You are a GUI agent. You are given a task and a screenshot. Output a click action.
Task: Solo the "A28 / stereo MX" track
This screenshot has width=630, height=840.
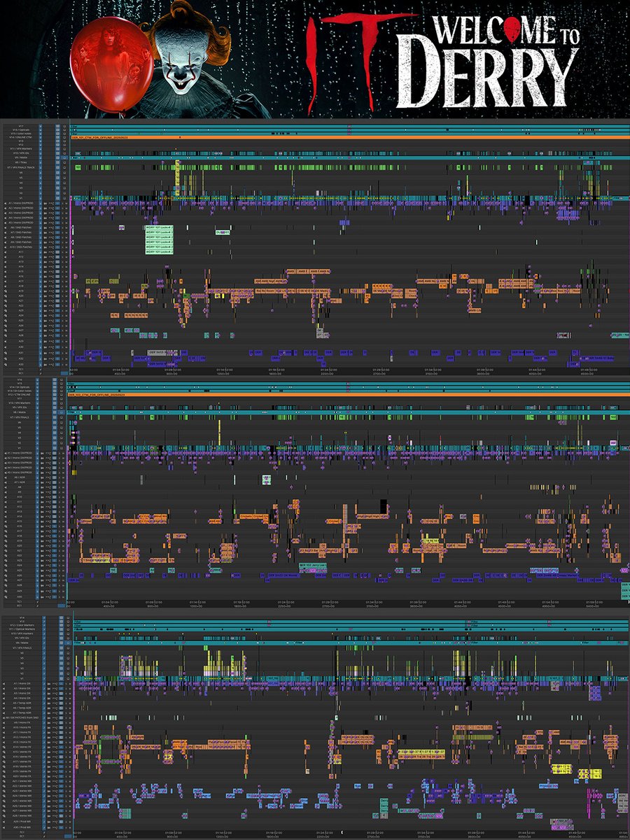66,815
